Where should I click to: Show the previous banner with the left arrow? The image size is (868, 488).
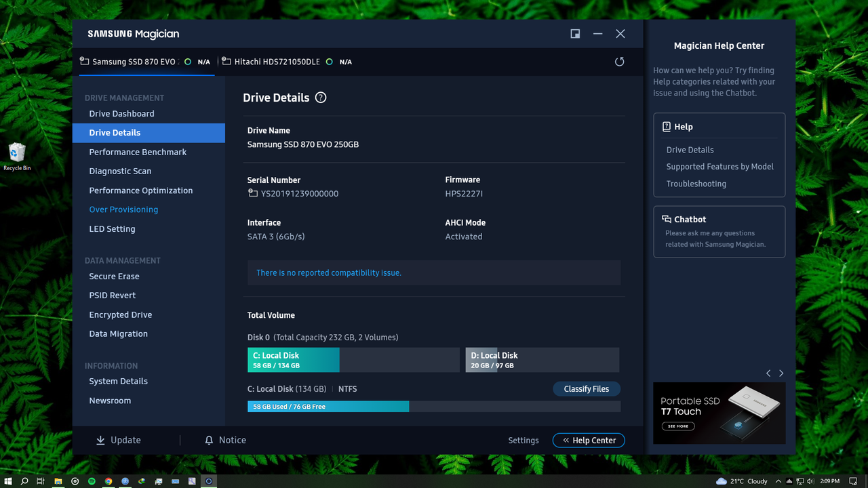(768, 373)
